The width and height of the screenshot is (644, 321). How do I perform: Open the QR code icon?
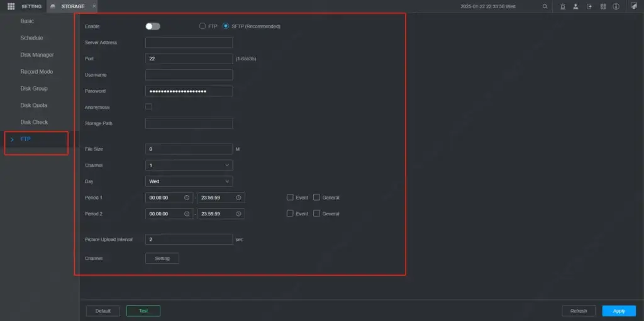tap(603, 6)
